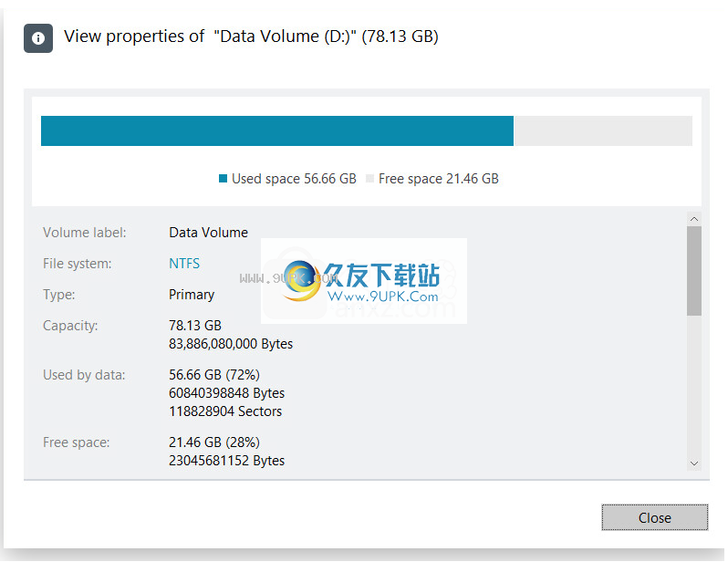728x562 pixels.
Task: Click the blue used-space bar segment
Action: tap(277, 131)
